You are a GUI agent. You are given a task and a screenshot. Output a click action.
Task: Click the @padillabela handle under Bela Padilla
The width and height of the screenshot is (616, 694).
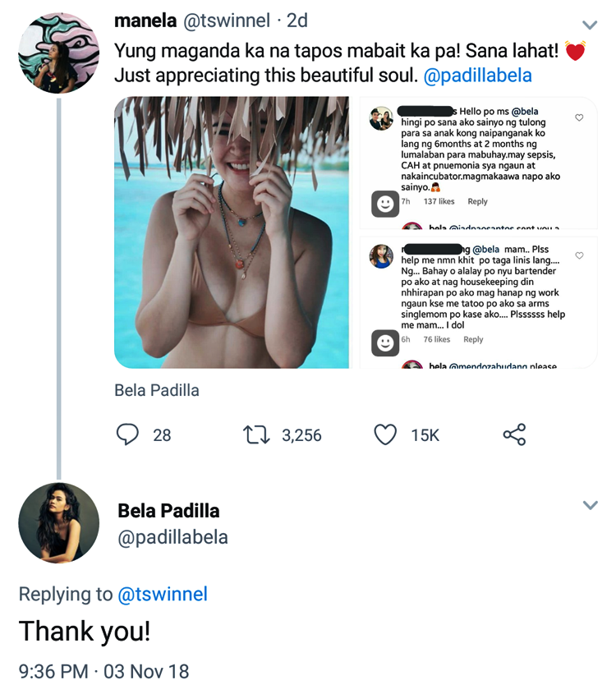tap(172, 537)
